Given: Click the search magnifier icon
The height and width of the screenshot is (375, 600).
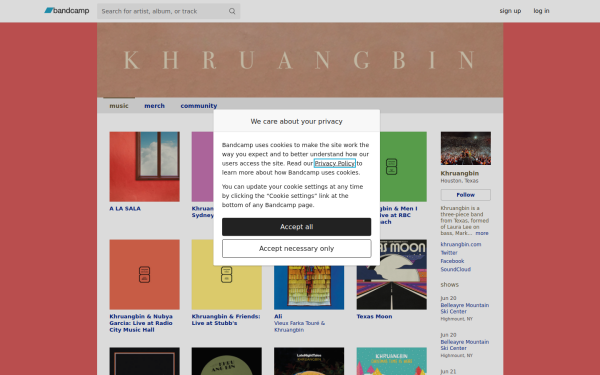Looking at the screenshot, I should [232, 11].
